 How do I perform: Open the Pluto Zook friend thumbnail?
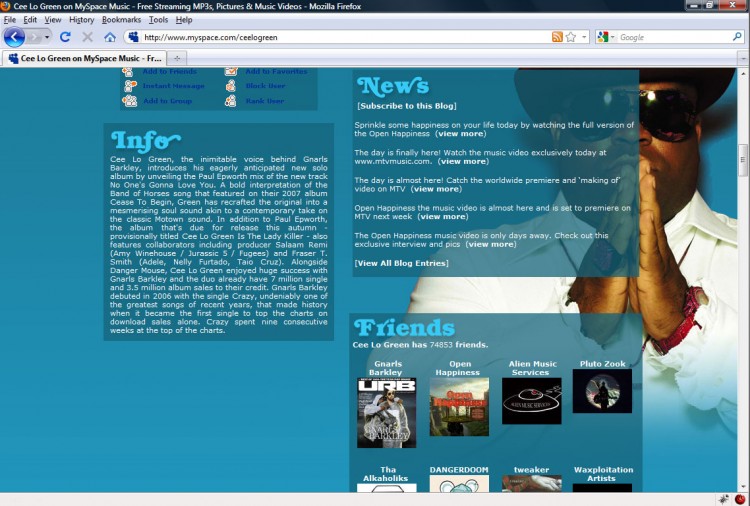(x=602, y=391)
